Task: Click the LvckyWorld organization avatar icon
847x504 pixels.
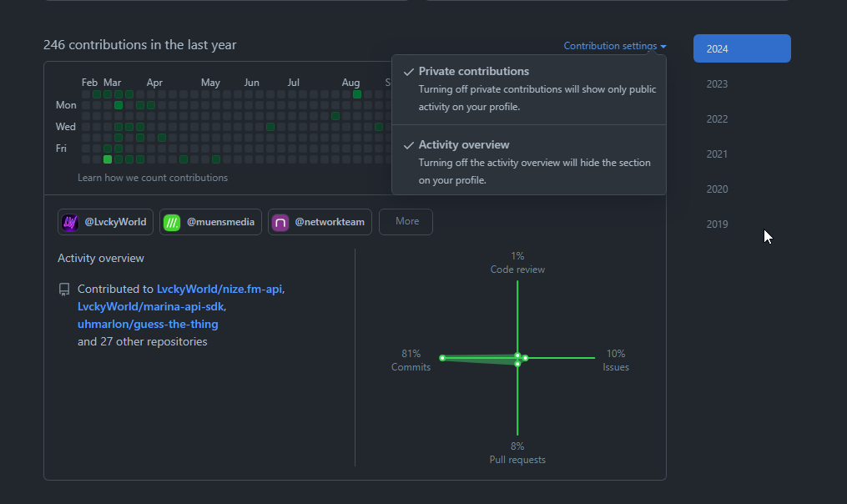Action: pos(70,223)
